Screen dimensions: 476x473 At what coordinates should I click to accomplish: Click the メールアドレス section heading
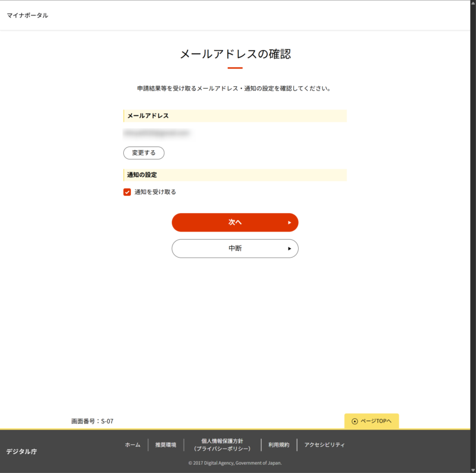(x=148, y=115)
